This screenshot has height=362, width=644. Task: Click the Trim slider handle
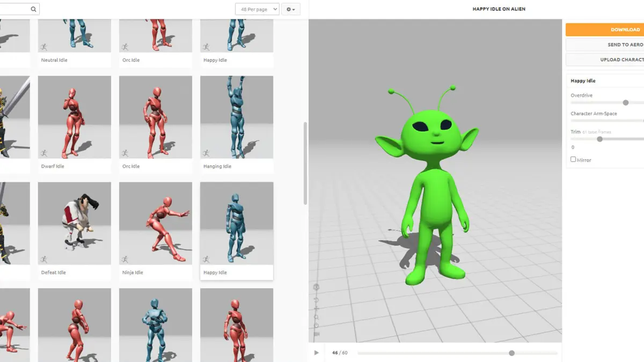click(x=600, y=139)
